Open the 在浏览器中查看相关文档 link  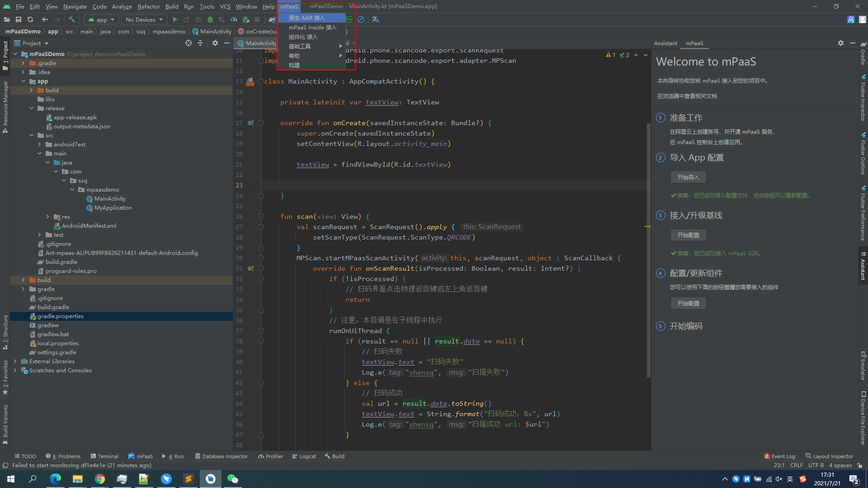click(x=687, y=96)
